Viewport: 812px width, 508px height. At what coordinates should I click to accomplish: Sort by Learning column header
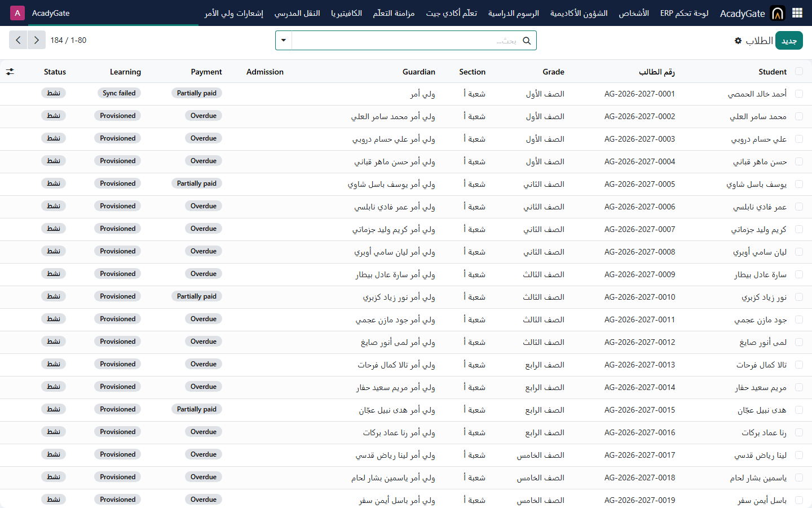(125, 72)
